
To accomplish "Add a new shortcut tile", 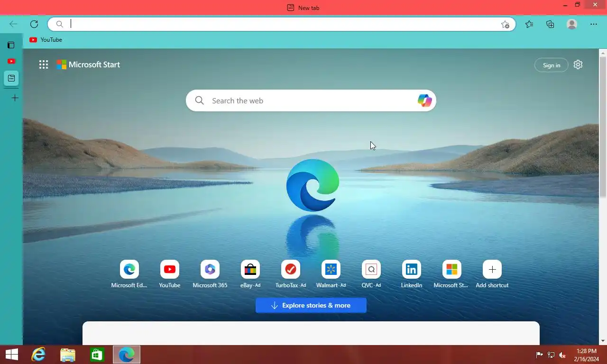I will pos(492,274).
